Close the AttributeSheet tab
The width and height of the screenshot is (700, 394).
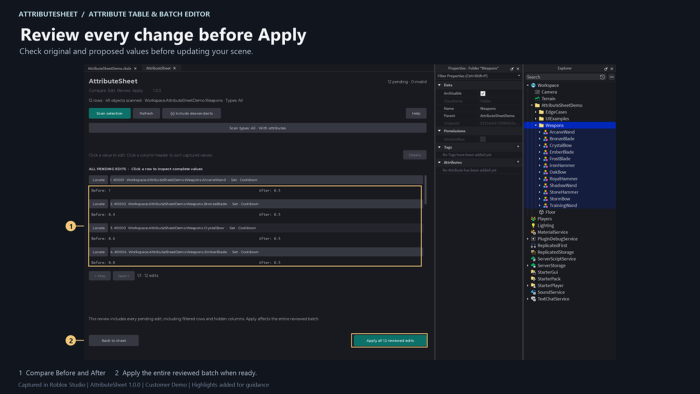pyautogui.click(x=175, y=68)
